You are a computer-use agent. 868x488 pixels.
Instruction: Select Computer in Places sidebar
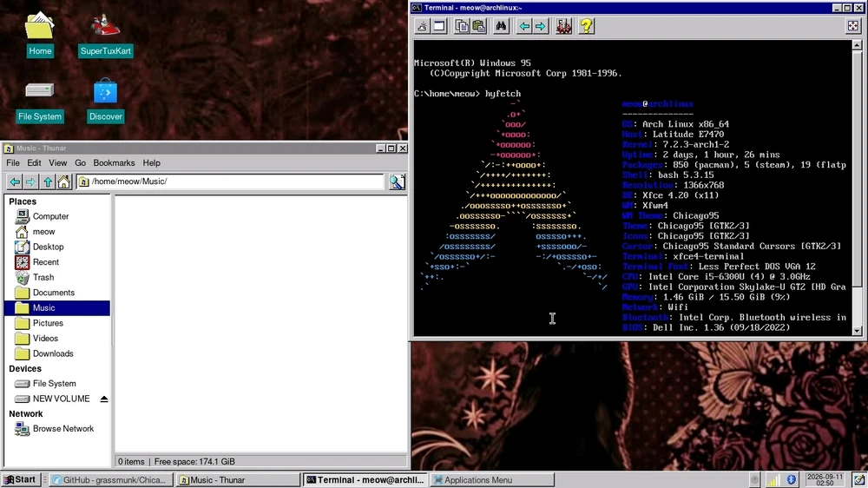tap(57, 216)
